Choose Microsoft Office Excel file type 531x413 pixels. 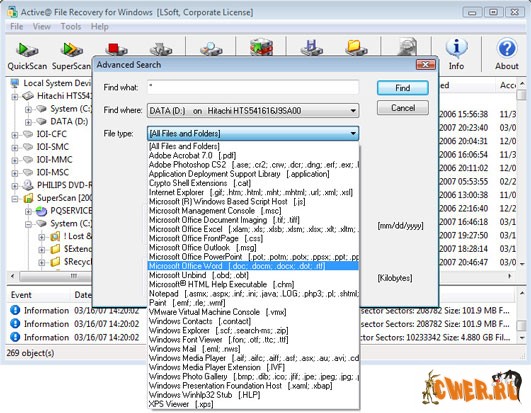click(x=253, y=229)
